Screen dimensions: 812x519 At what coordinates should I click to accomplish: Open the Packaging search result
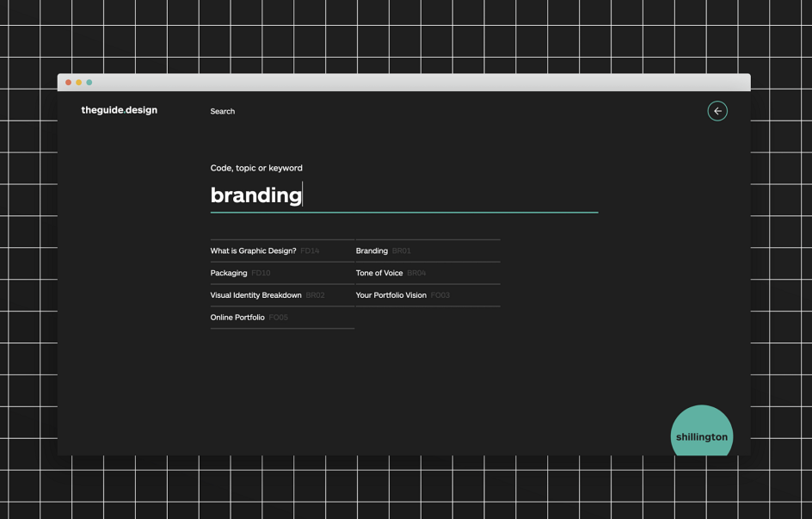coord(229,273)
